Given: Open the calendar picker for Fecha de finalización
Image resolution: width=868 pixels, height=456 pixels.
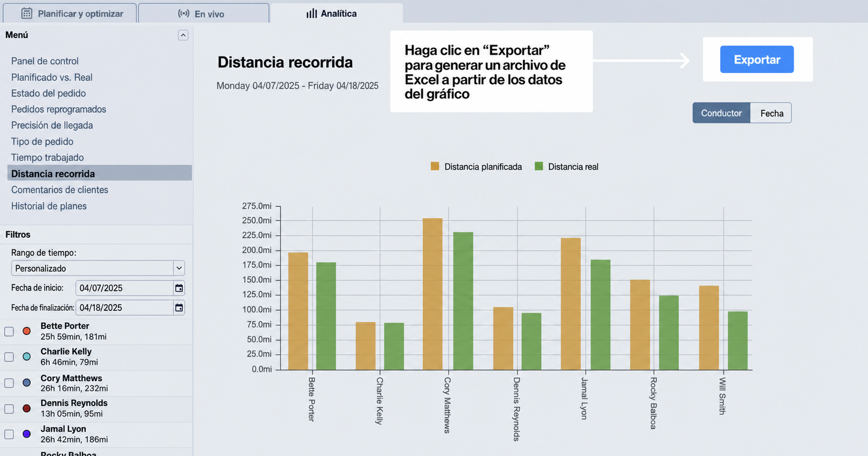Looking at the screenshot, I should 179,308.
